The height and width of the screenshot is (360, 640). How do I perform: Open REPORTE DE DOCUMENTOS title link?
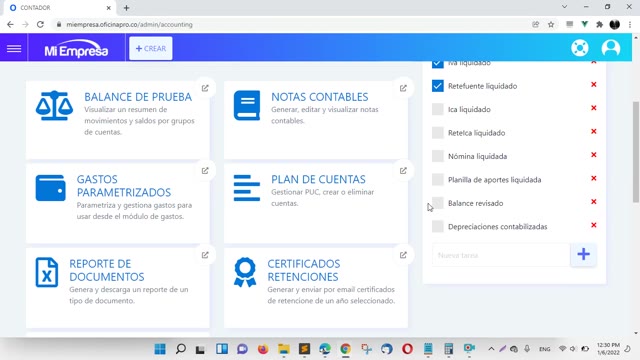point(107,270)
